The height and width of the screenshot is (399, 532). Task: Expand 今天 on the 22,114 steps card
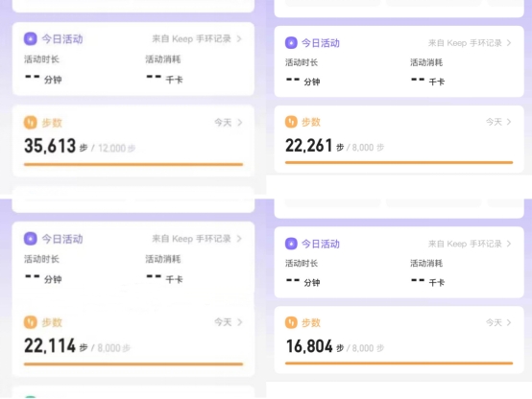[229, 322]
